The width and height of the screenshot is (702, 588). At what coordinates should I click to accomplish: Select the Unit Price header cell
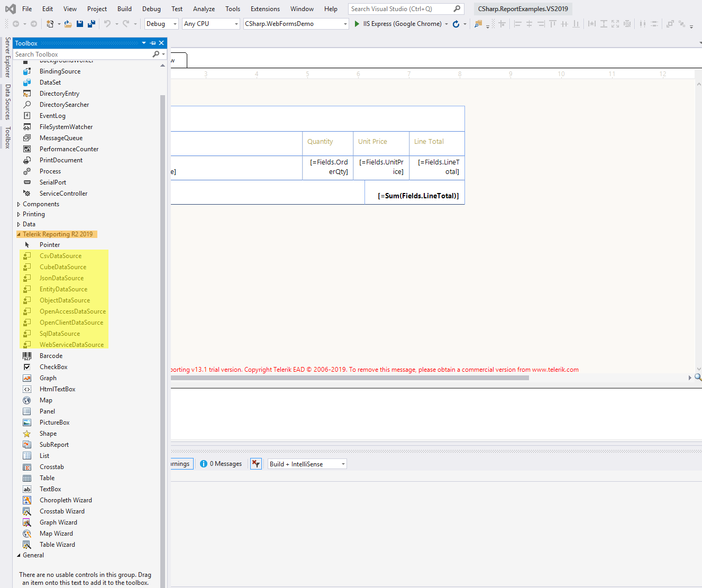coord(381,143)
